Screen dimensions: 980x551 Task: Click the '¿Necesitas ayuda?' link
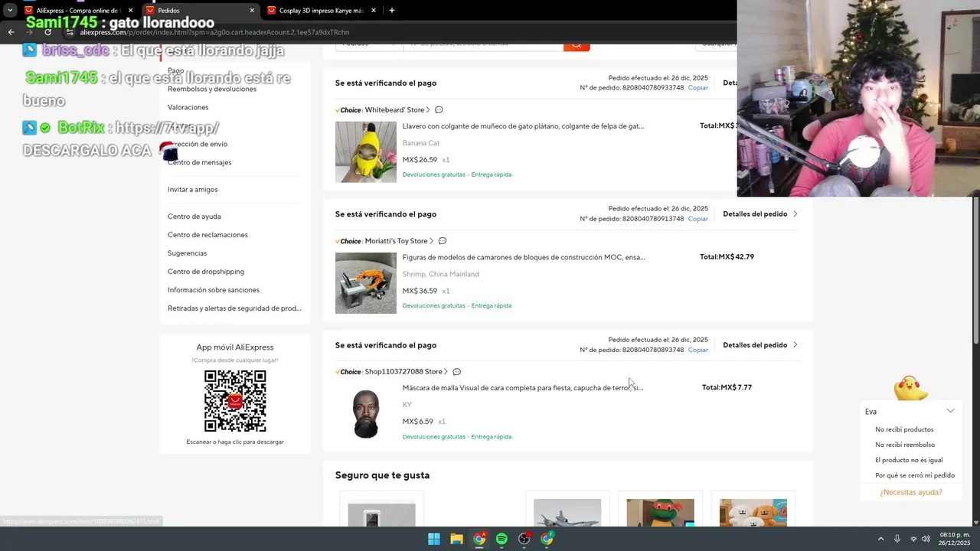click(x=911, y=492)
